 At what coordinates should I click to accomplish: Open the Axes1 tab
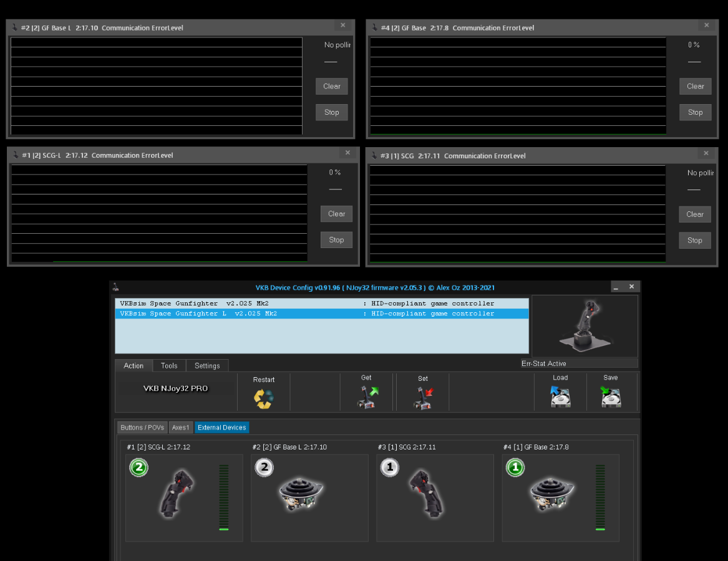click(180, 428)
